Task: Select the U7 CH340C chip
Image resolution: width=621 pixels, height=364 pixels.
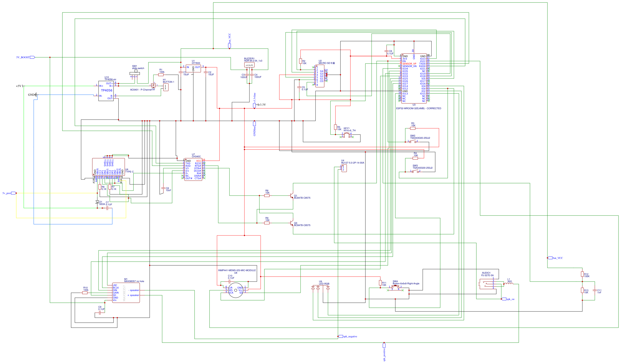Action: click(193, 169)
